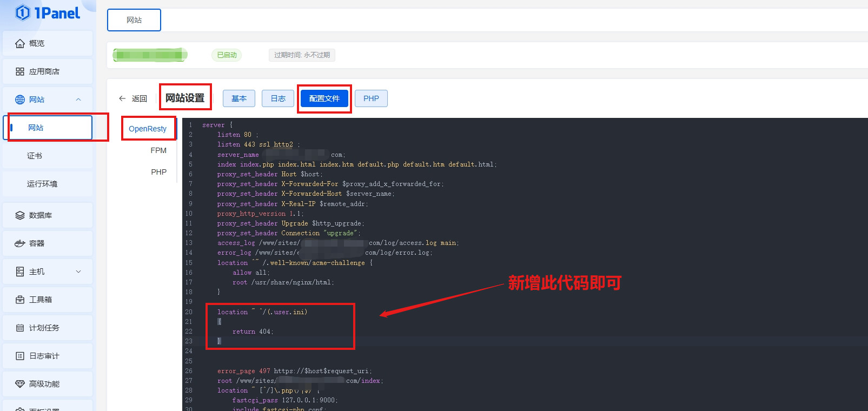The width and height of the screenshot is (868, 411).
Task: Click the 已启动 status tag
Action: pyautogui.click(x=227, y=55)
